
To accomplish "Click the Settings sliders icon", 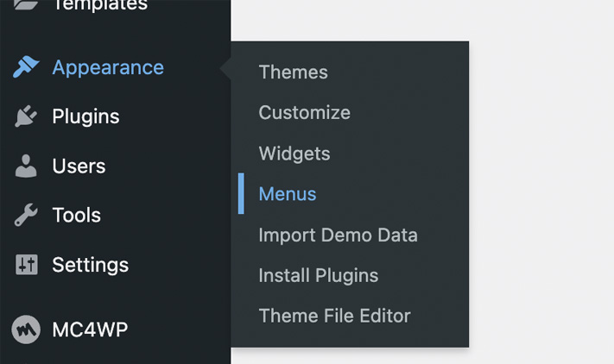I will tap(27, 265).
